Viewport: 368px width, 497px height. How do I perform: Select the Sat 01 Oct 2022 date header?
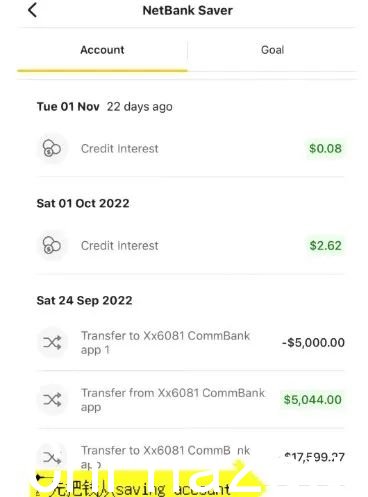tap(83, 203)
